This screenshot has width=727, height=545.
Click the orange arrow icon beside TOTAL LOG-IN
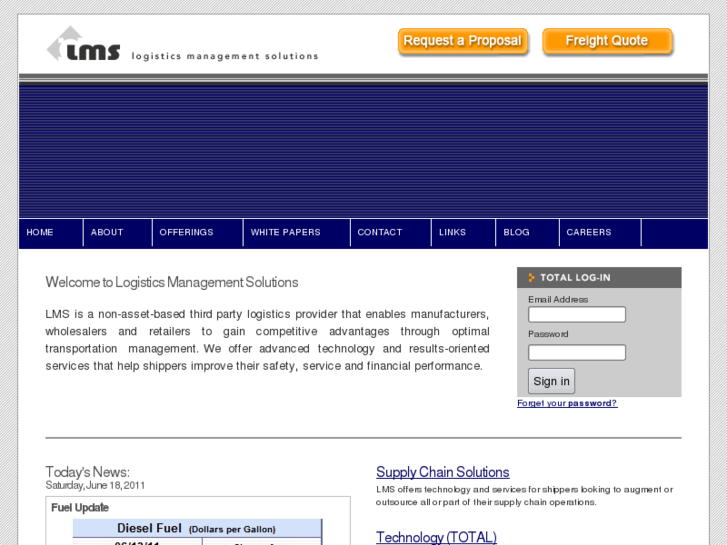531,278
